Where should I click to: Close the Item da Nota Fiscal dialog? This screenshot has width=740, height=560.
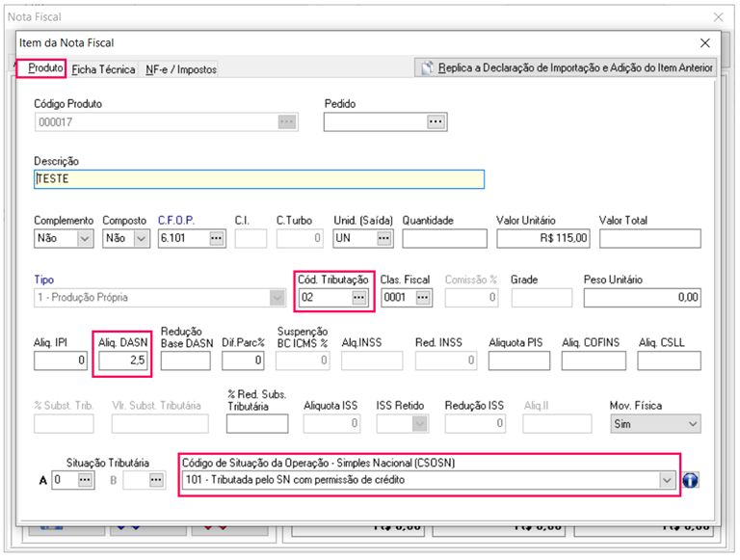[x=705, y=43]
